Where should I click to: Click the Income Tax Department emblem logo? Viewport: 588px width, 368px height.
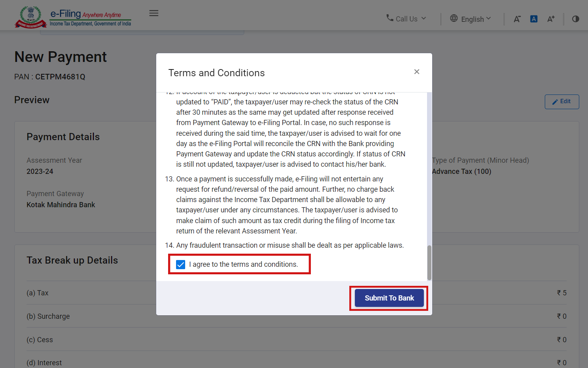[x=31, y=17]
